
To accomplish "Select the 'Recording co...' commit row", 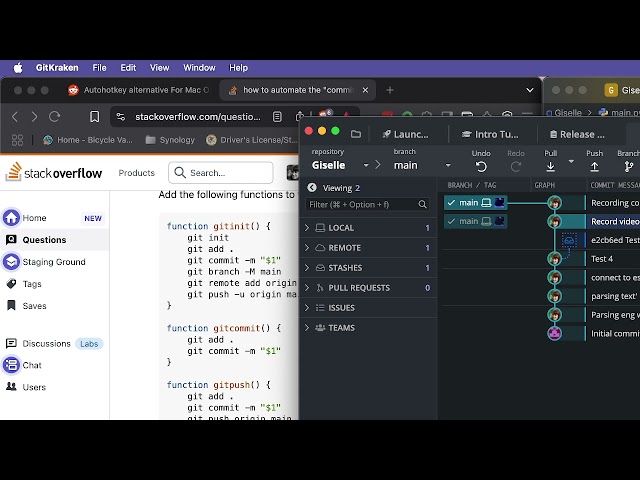I will coord(615,203).
